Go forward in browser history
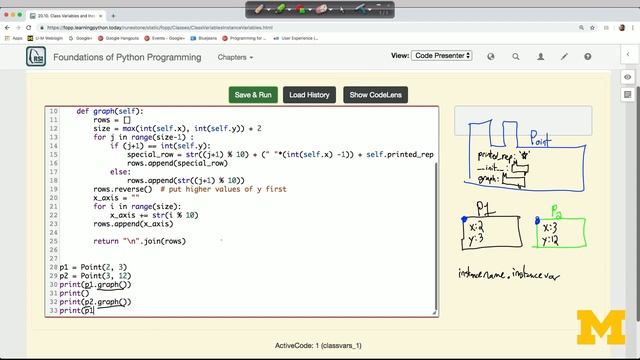The image size is (640, 360). tap(18, 27)
